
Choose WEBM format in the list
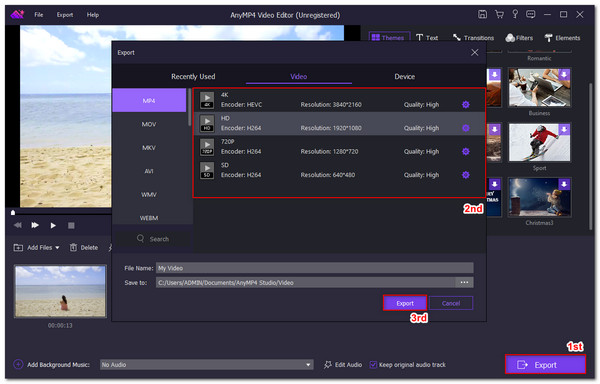click(x=149, y=218)
